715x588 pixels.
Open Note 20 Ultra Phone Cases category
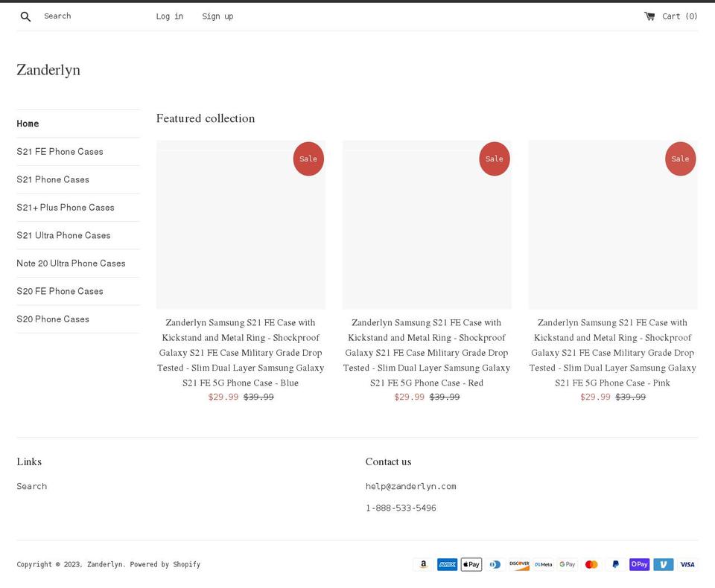click(71, 263)
